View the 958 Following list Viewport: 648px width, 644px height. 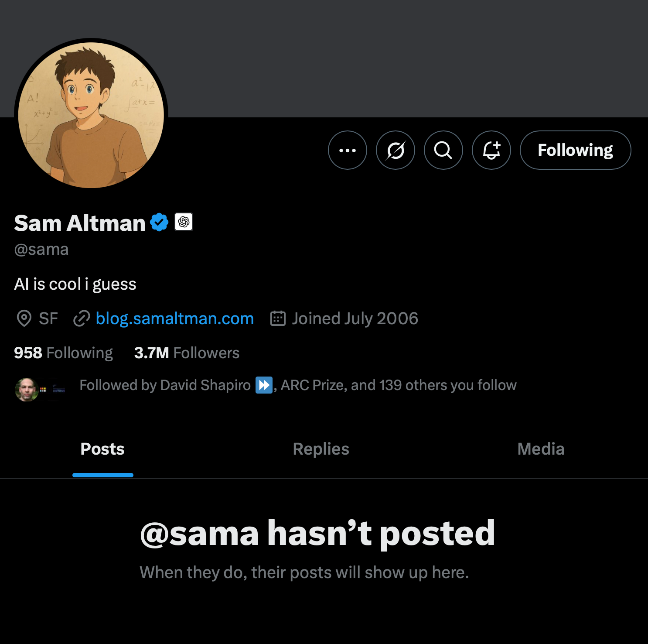[63, 353]
